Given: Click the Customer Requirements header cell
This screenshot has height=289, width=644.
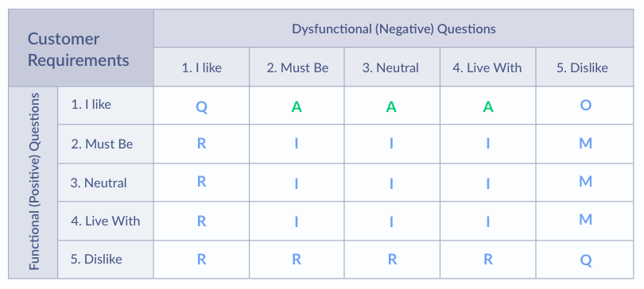Looking at the screenshot, I should point(81,48).
